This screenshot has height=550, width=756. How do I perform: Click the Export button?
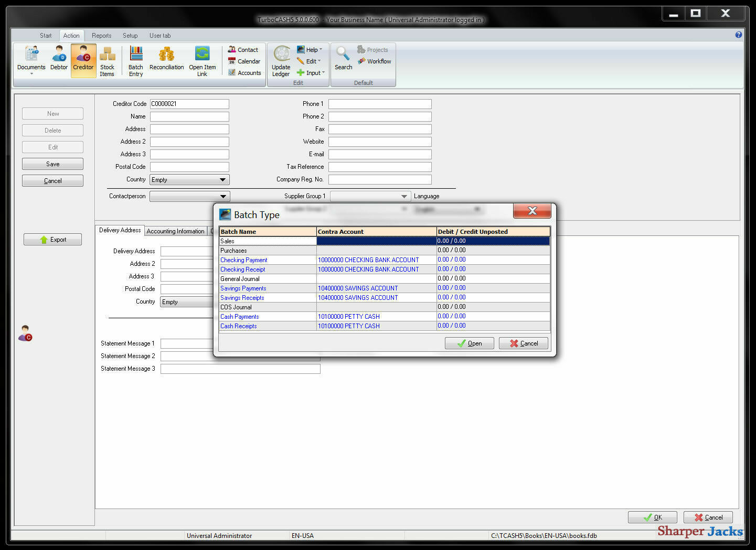click(x=52, y=240)
